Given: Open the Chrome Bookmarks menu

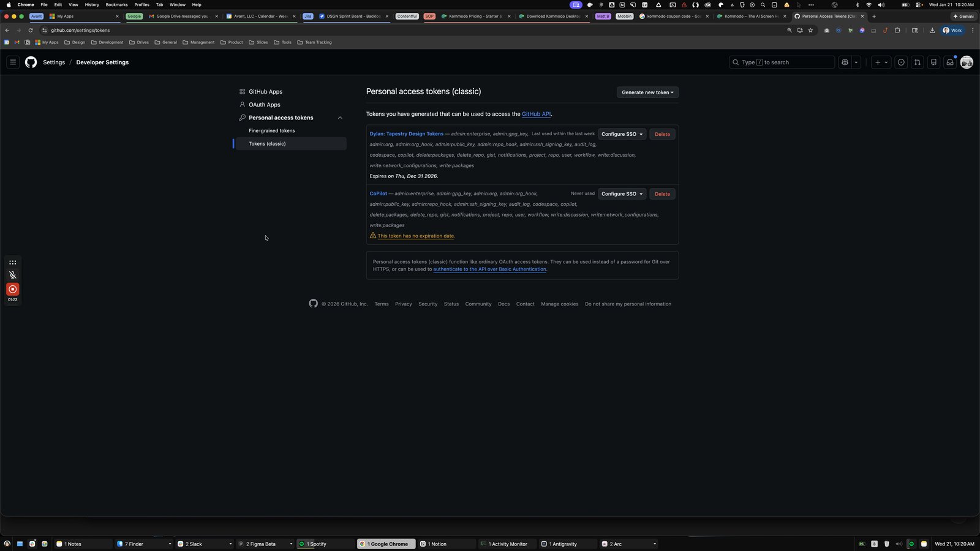Looking at the screenshot, I should pyautogui.click(x=116, y=4).
